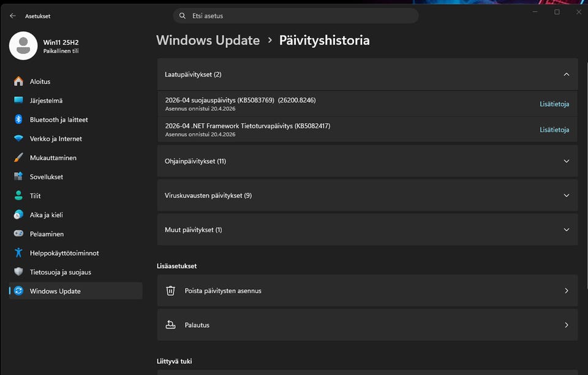Open Aloitus in the sidebar
This screenshot has width=588, height=375.
point(76,81)
